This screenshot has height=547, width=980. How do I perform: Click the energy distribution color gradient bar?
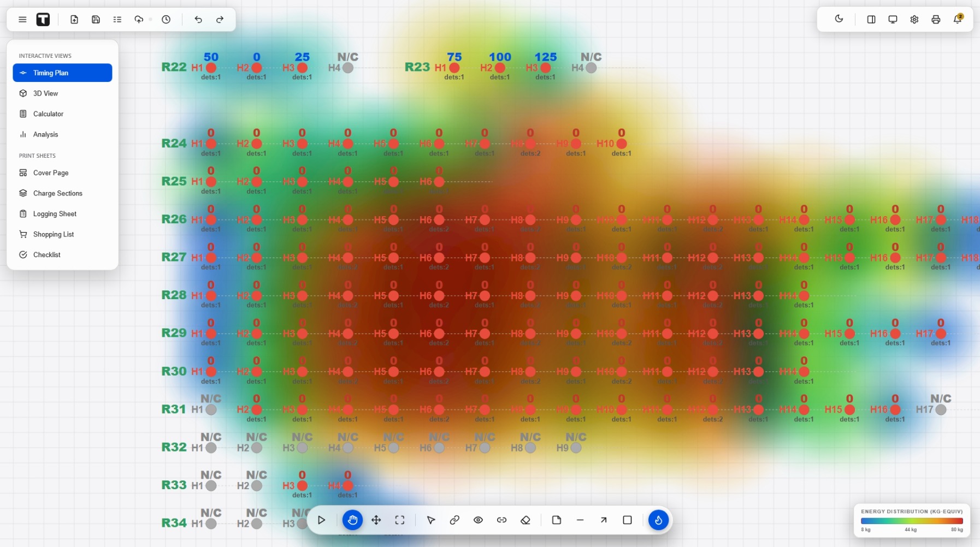coord(912,521)
